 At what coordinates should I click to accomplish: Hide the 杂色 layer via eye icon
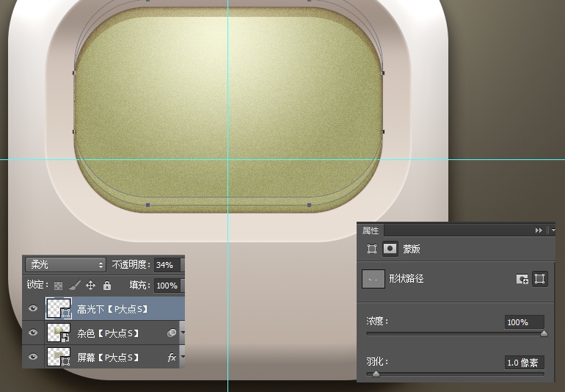coord(33,333)
